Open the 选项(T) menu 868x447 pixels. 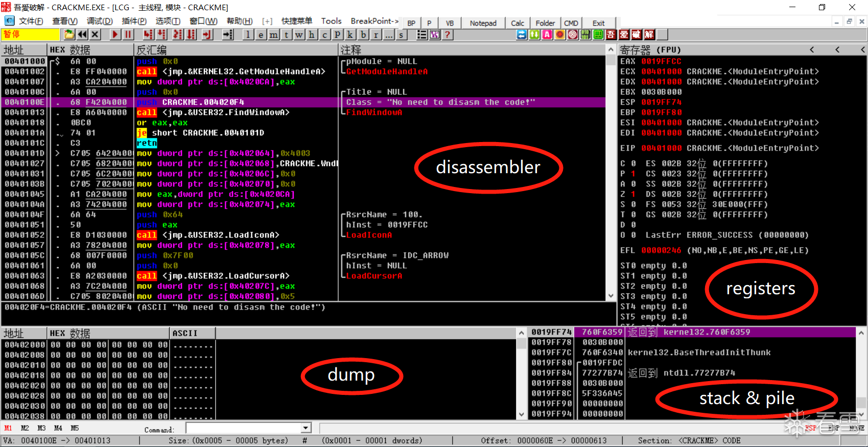[168, 21]
